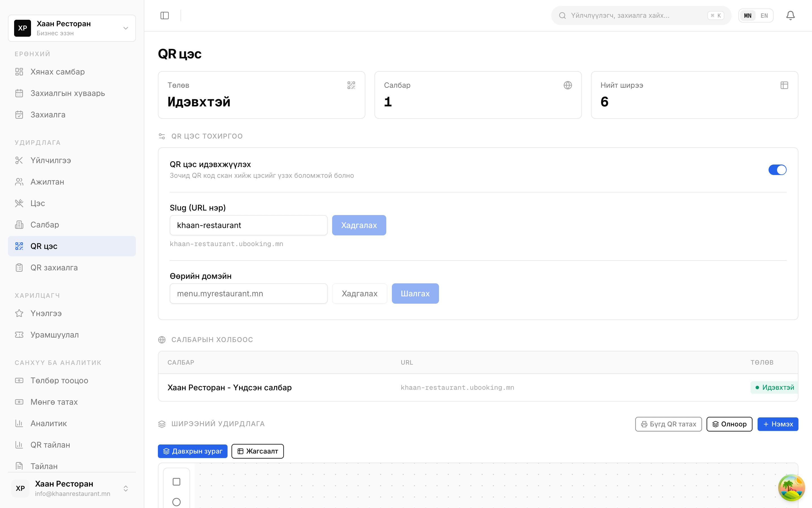The height and width of the screenshot is (508, 812).
Task: Click the Олноор bulk button
Action: click(x=729, y=424)
